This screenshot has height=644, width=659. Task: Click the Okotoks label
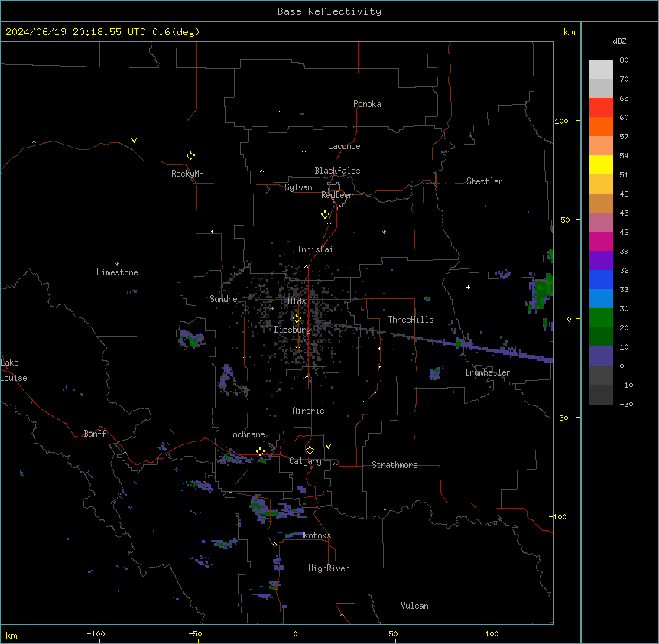click(315, 535)
